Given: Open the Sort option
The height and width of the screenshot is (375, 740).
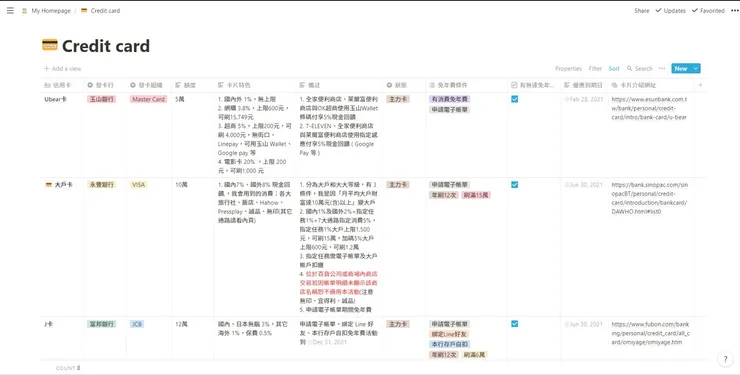Looking at the screenshot, I should 614,68.
